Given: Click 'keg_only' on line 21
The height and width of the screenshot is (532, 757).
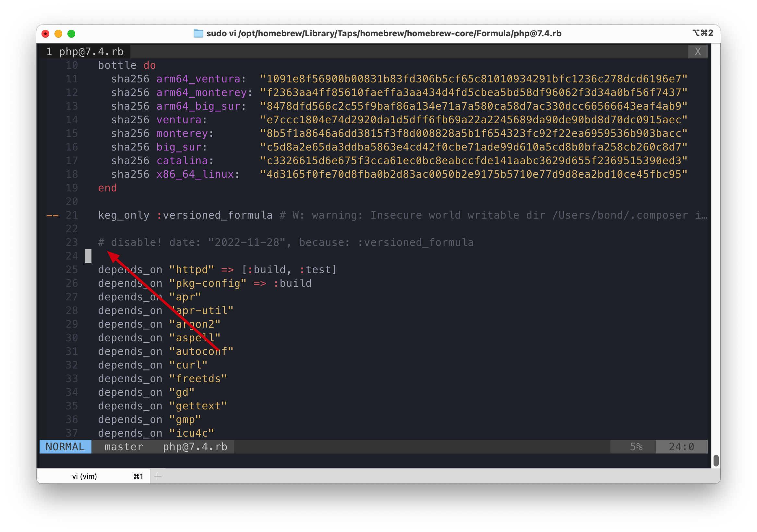Looking at the screenshot, I should click(124, 215).
